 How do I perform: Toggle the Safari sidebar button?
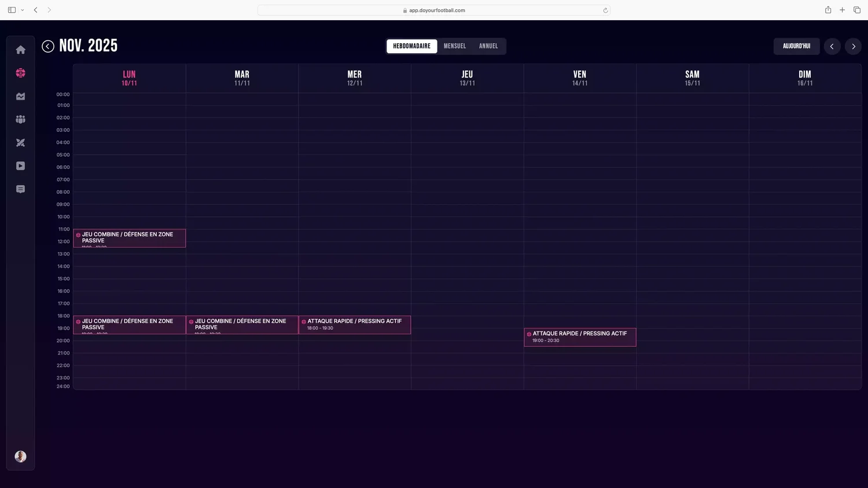click(12, 10)
